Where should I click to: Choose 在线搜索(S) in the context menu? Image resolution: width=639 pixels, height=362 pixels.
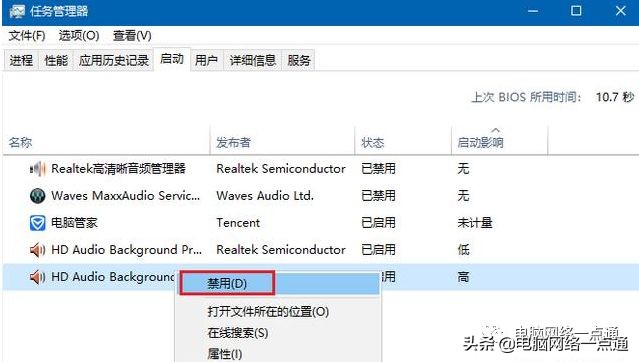pyautogui.click(x=238, y=333)
